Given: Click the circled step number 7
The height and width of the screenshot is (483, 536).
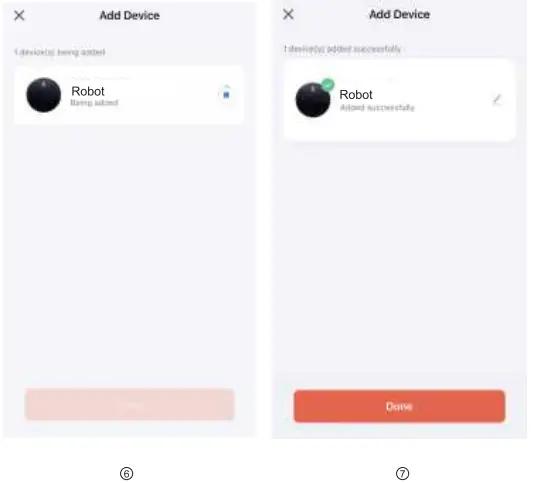Looking at the screenshot, I should point(402,473).
